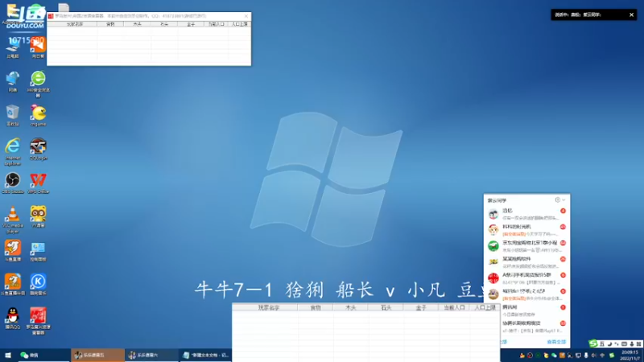Open the orange video player desktop shortcut
644x362 pixels.
pyautogui.click(x=38, y=48)
